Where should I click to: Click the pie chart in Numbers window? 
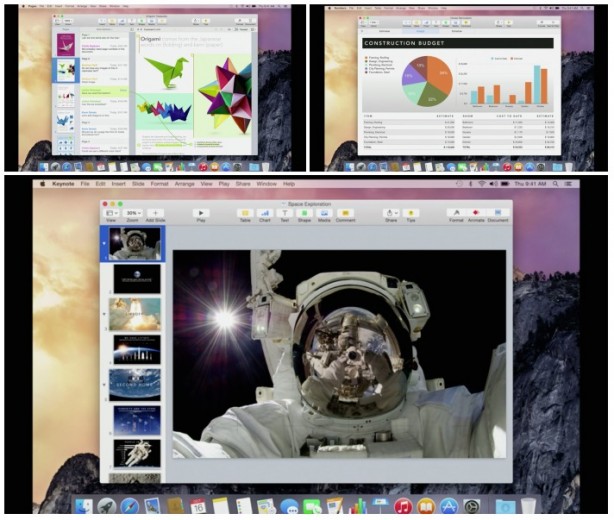point(427,81)
